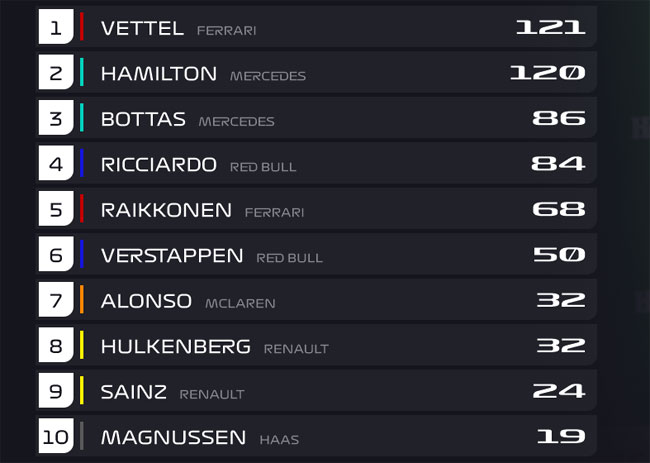Click the HULKENBERG driver name

176,347
